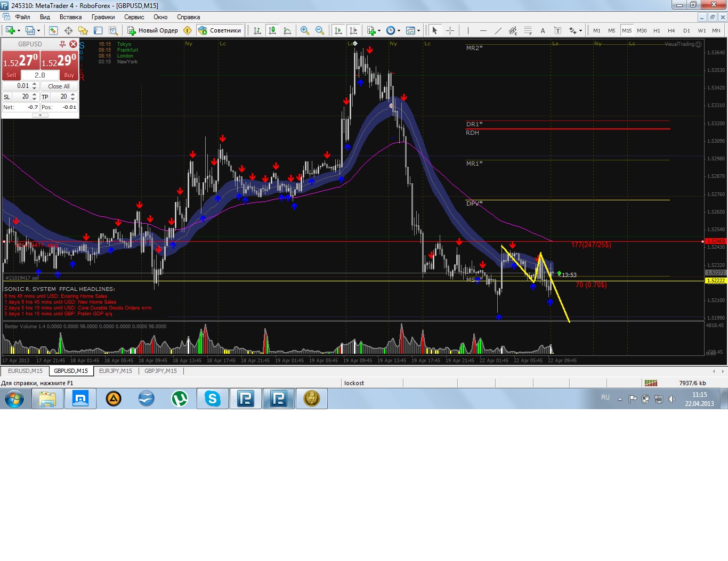Expand hidden system tray icons arrow
The height and width of the screenshot is (561, 728).
click(620, 399)
